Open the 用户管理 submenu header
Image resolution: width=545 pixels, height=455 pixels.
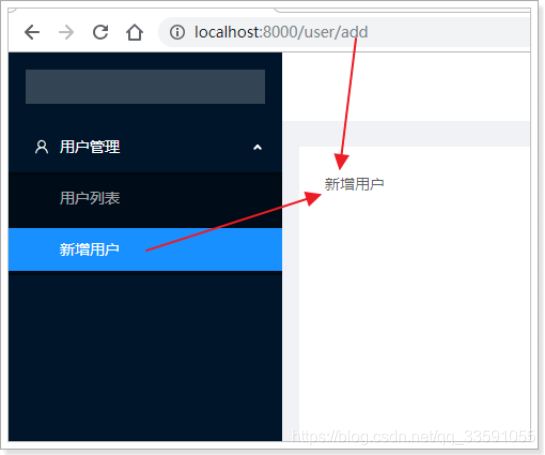pyautogui.click(x=145, y=147)
